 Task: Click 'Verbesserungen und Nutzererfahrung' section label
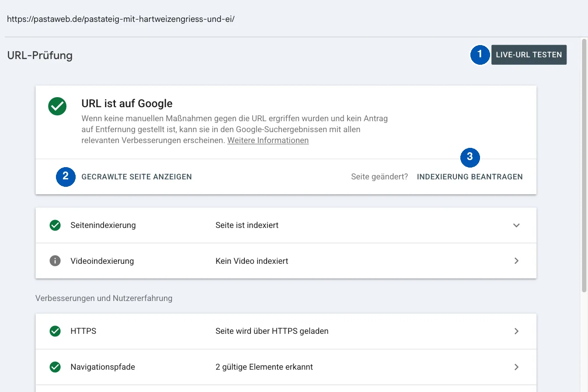tap(104, 298)
